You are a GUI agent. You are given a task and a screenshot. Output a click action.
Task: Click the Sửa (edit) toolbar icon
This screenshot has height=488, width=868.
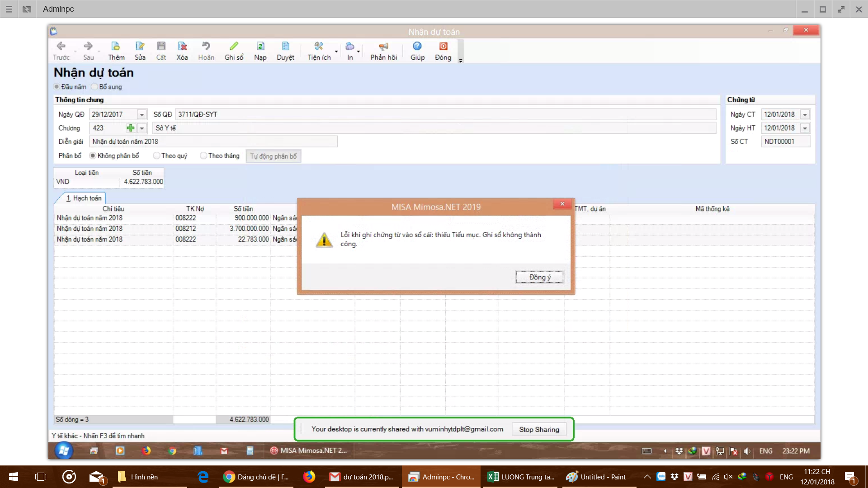point(140,47)
